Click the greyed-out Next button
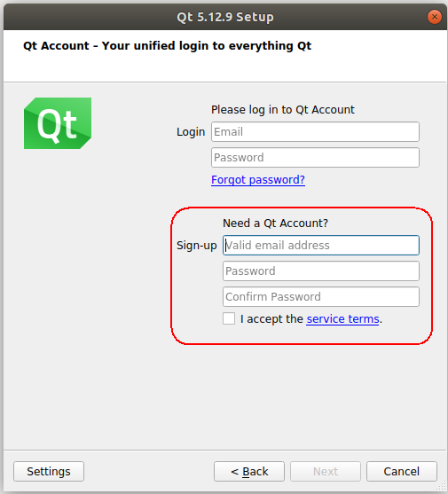Image resolution: width=448 pixels, height=494 pixels. tap(326, 471)
